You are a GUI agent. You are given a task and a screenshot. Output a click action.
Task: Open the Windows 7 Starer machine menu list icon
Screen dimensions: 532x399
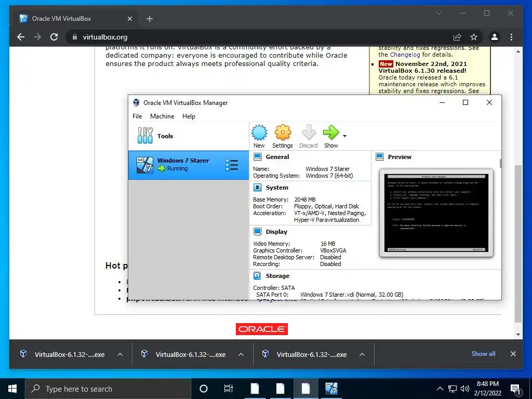coord(232,165)
